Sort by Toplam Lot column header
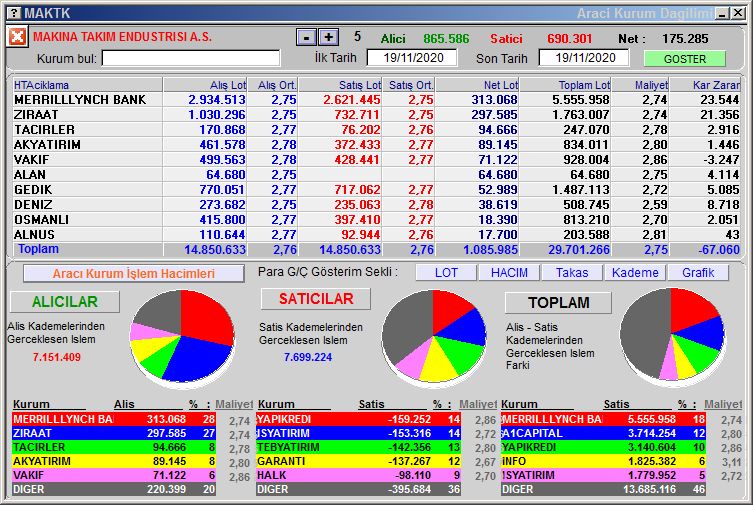The width and height of the screenshot is (753, 505). (x=565, y=85)
